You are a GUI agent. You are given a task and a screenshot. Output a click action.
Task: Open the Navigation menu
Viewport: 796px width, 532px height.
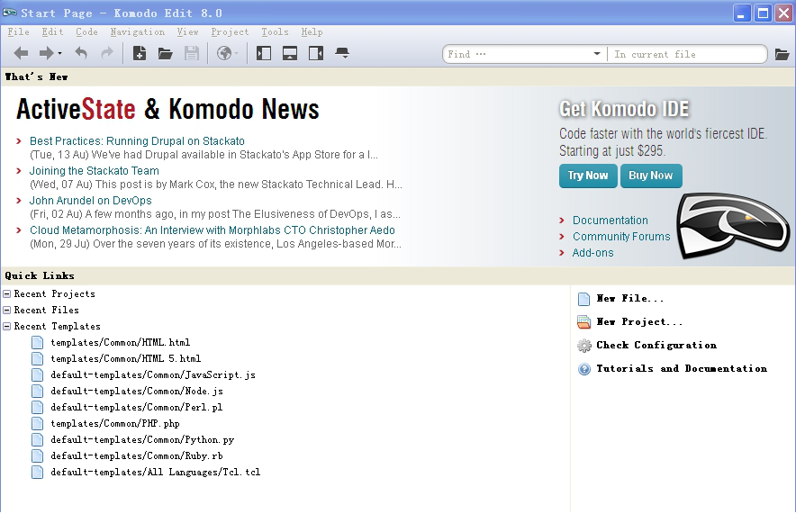point(138,32)
